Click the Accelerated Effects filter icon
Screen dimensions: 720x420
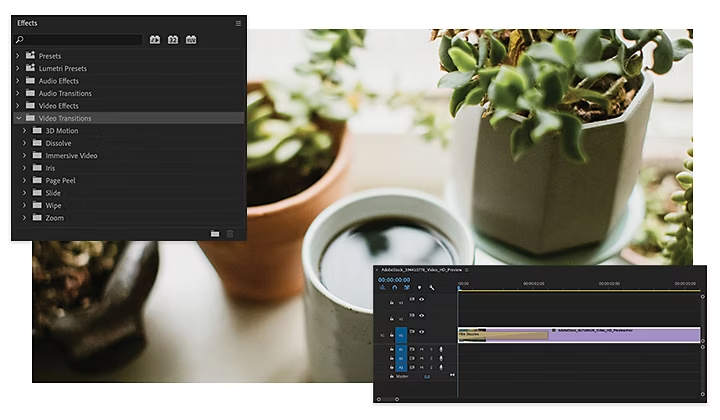155,39
